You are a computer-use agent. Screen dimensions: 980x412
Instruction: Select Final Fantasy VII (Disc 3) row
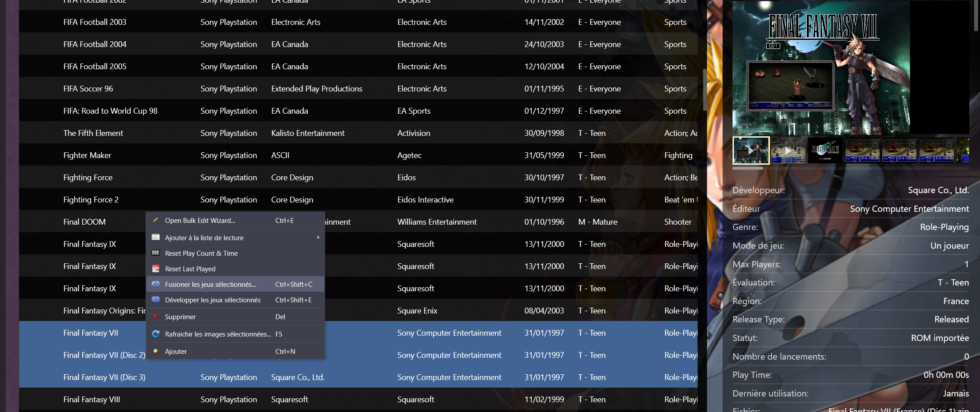358,377
